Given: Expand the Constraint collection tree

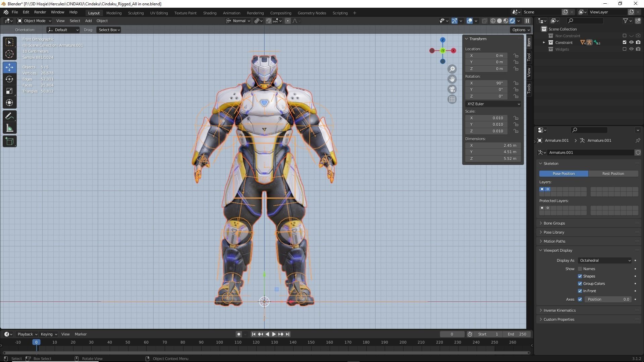Looking at the screenshot, I should (544, 43).
